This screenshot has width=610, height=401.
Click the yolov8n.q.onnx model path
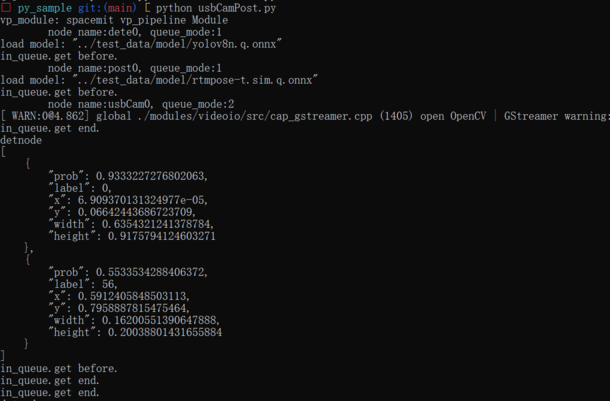pos(177,44)
